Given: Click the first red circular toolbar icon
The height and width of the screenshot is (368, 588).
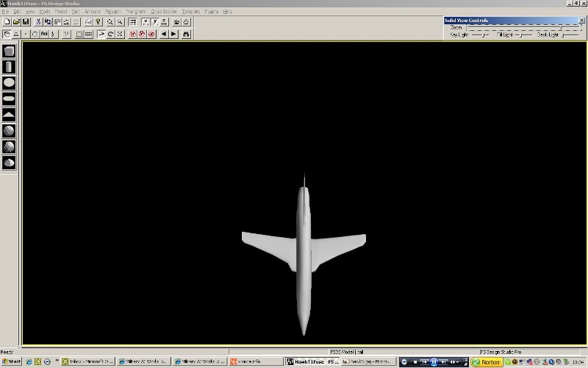Looking at the screenshot, I should [132, 34].
